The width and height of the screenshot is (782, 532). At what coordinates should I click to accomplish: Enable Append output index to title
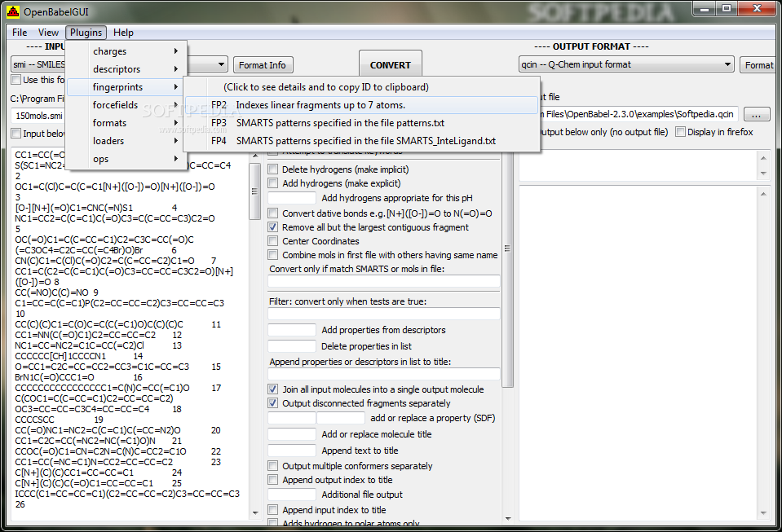click(x=273, y=480)
